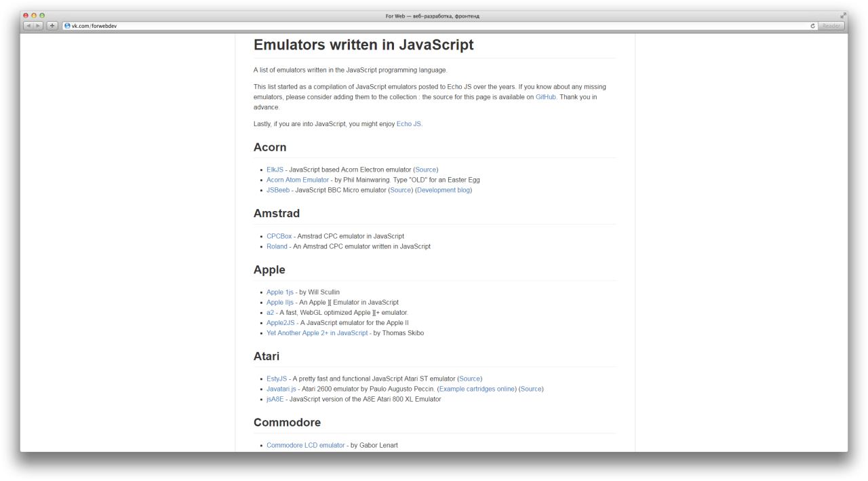Open the EstyJS link
Viewport: 868px width, 481px height.
277,379
